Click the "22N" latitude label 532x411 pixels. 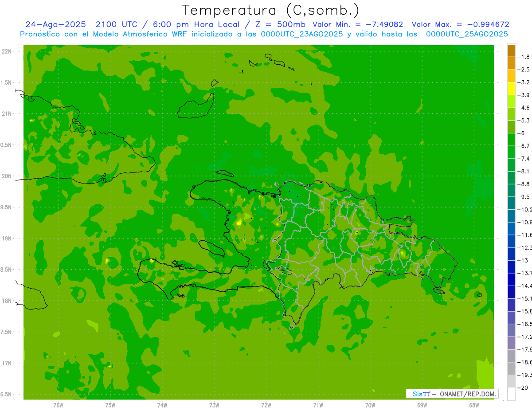click(7, 51)
